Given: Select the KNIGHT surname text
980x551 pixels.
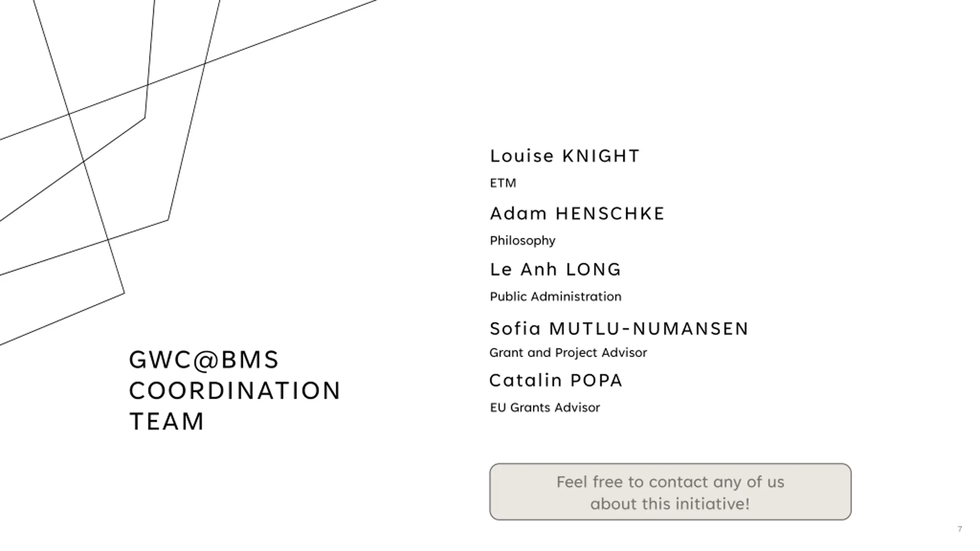Looking at the screenshot, I should click(x=601, y=156).
